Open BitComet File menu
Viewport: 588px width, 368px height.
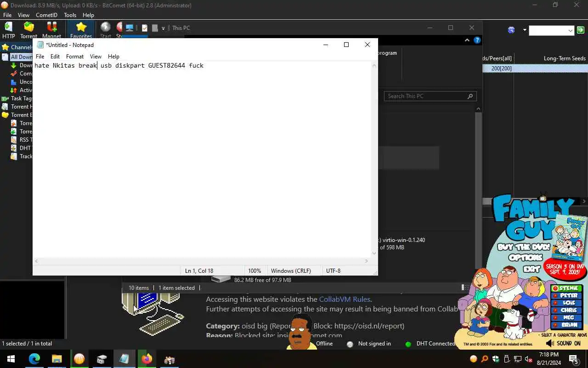(7, 15)
